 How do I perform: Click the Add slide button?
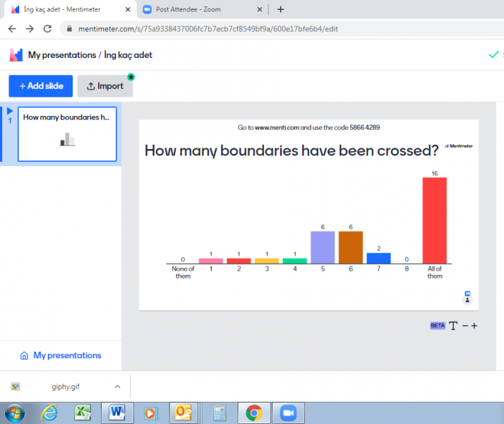click(x=41, y=86)
